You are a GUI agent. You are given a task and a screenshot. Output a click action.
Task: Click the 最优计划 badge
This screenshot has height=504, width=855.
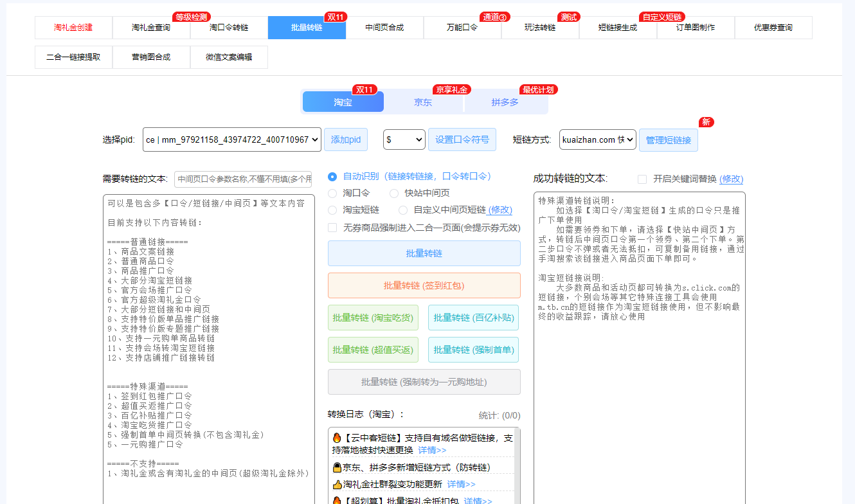pos(538,89)
